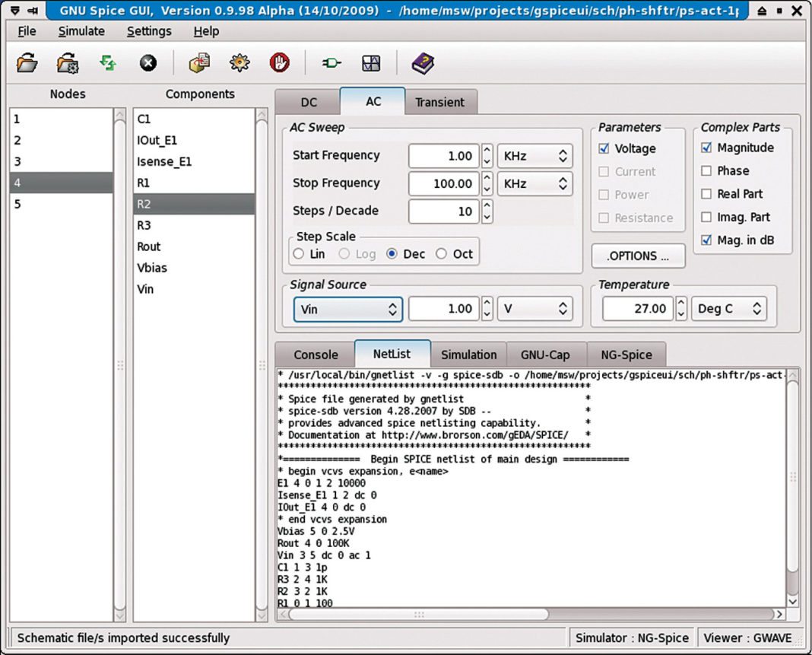Open the waveform viewer icon
This screenshot has height=655, width=812.
point(370,63)
